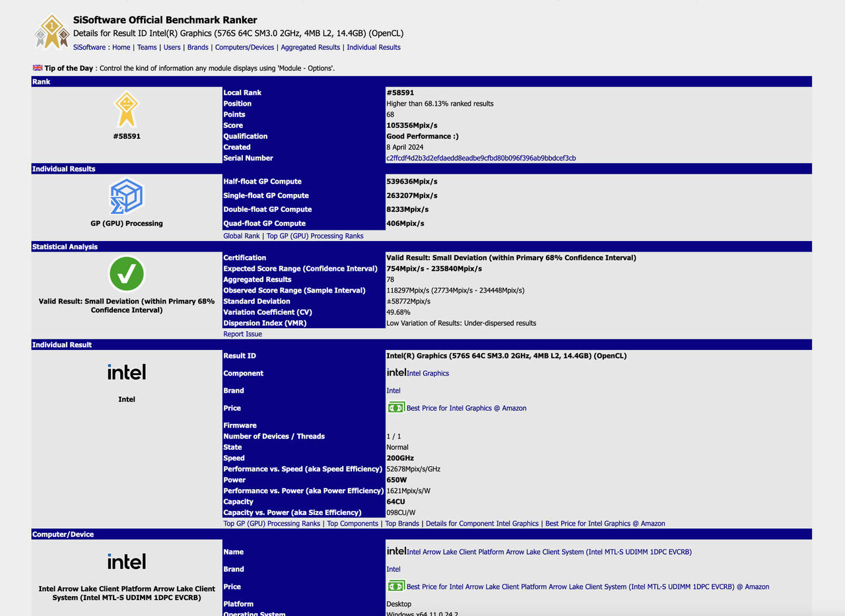Click Quad-float GP Compute value 406Mpix/s
This screenshot has width=845, height=616.
point(405,223)
